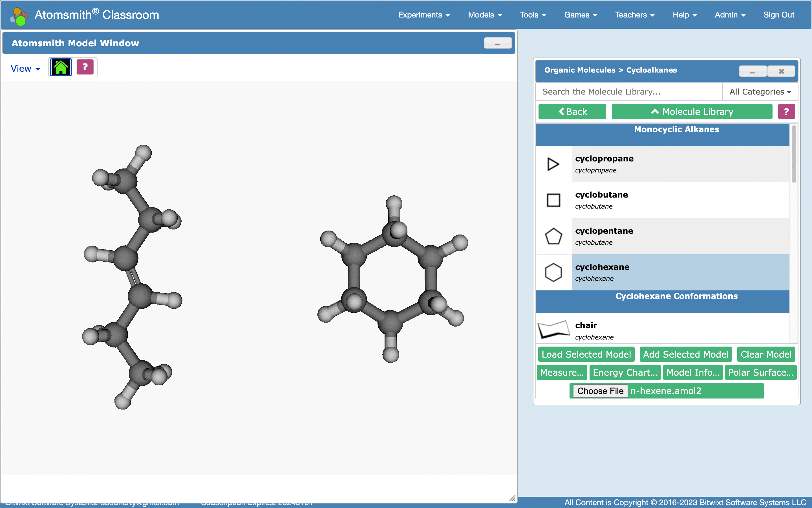Click the green Home view icon
Image resolution: width=812 pixels, height=508 pixels.
click(x=61, y=67)
